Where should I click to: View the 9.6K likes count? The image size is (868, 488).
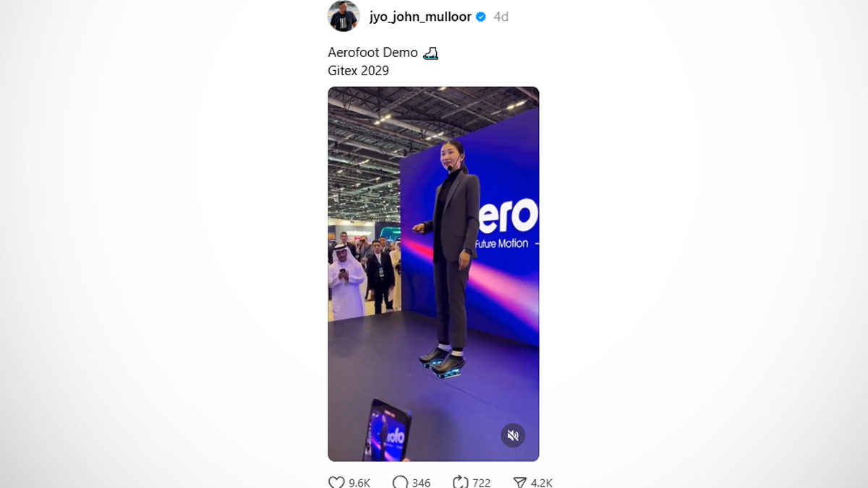[359, 483]
